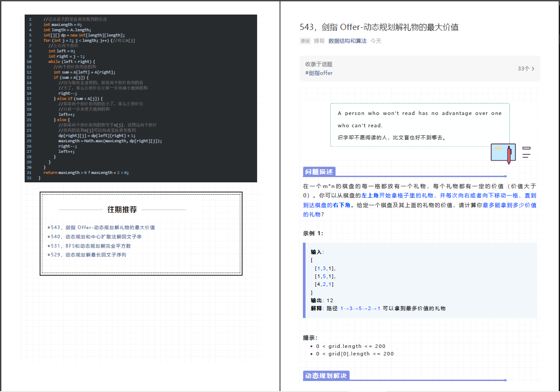Click the while (left < right) line

(72, 62)
